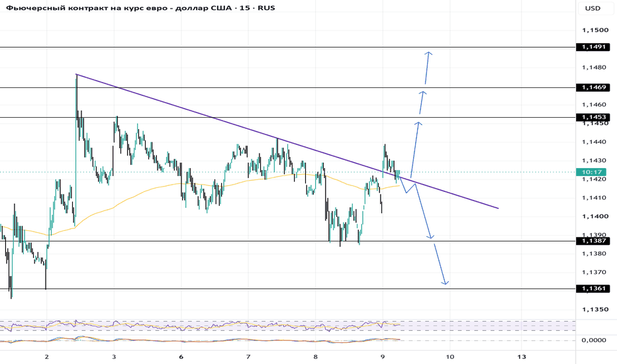Click date label 9 on time axis
Screen dimensions: 617x364
tap(383, 357)
